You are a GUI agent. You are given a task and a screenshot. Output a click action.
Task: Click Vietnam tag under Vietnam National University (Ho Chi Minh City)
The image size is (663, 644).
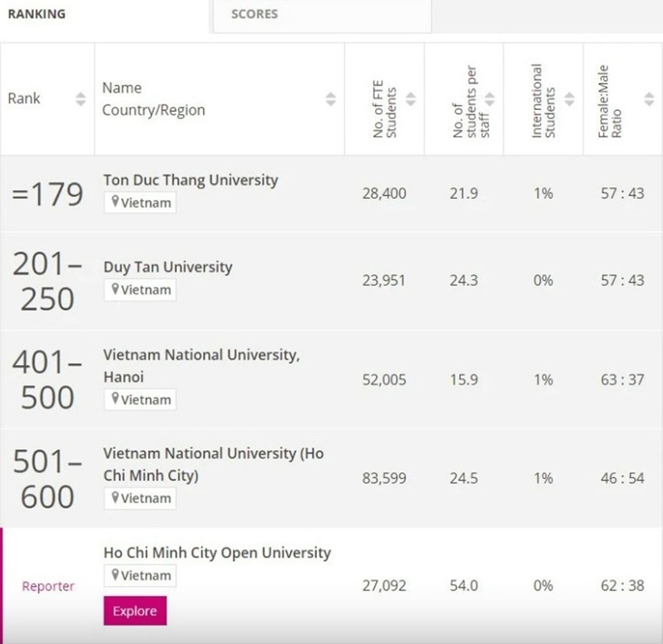tap(141, 498)
